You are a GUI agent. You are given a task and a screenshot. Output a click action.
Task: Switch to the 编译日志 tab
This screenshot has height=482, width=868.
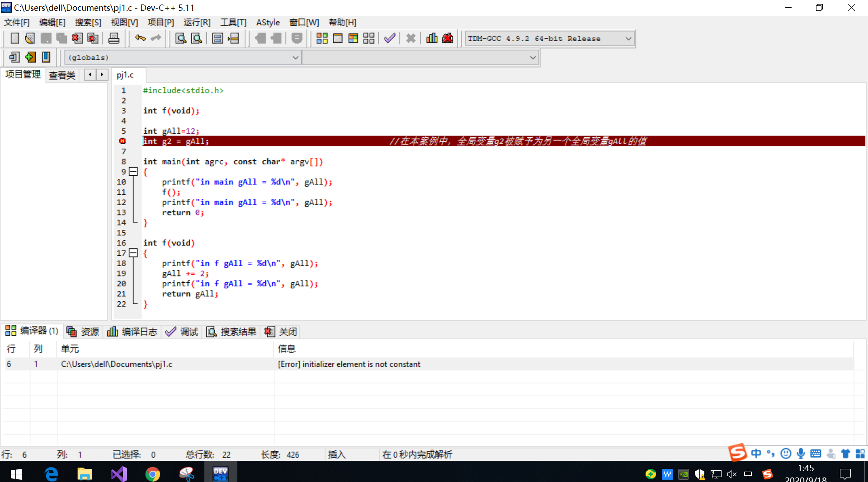click(132, 332)
